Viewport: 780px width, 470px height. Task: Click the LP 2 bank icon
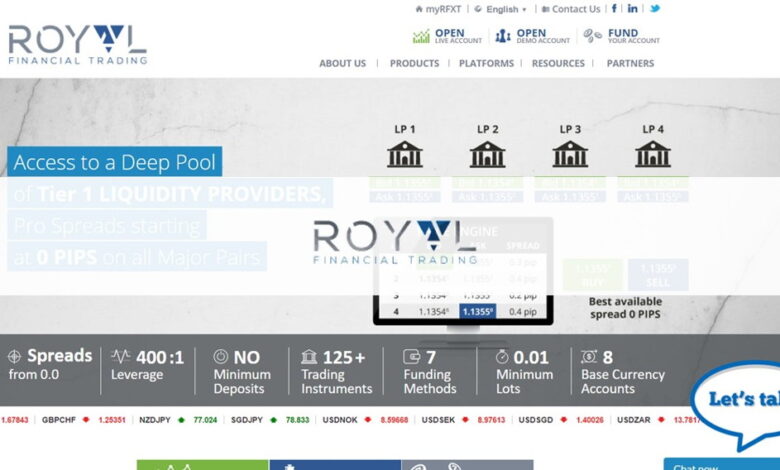pyautogui.click(x=488, y=154)
